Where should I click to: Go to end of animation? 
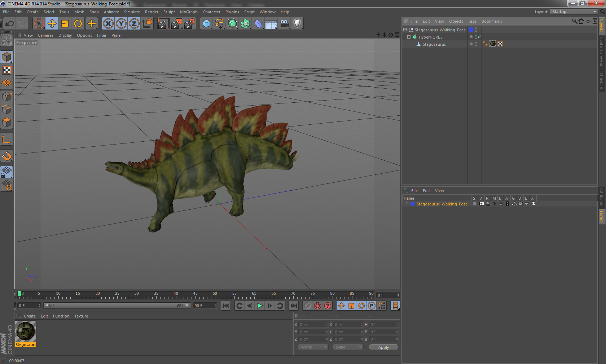point(294,306)
